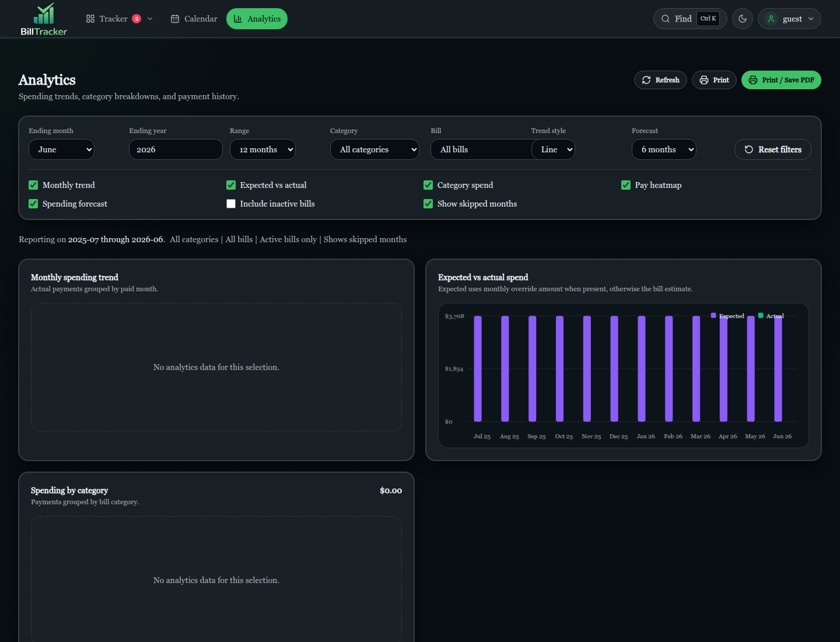Open the Calendar page
The image size is (840, 642).
click(194, 19)
